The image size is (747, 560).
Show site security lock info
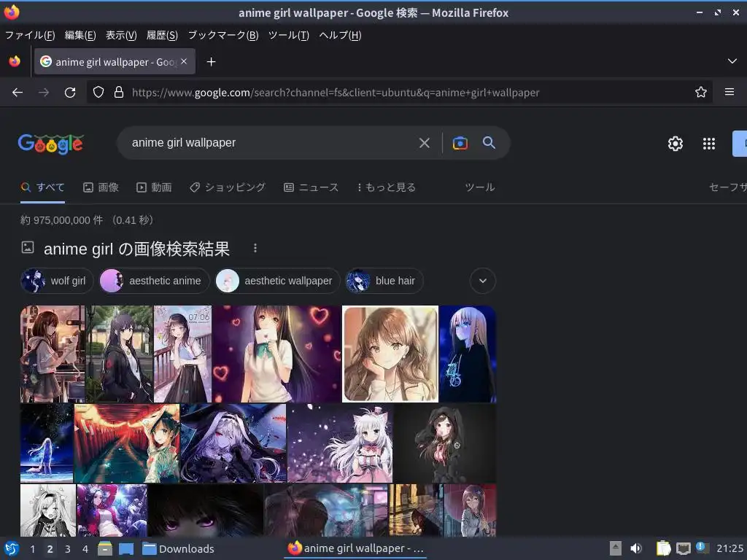tap(119, 92)
